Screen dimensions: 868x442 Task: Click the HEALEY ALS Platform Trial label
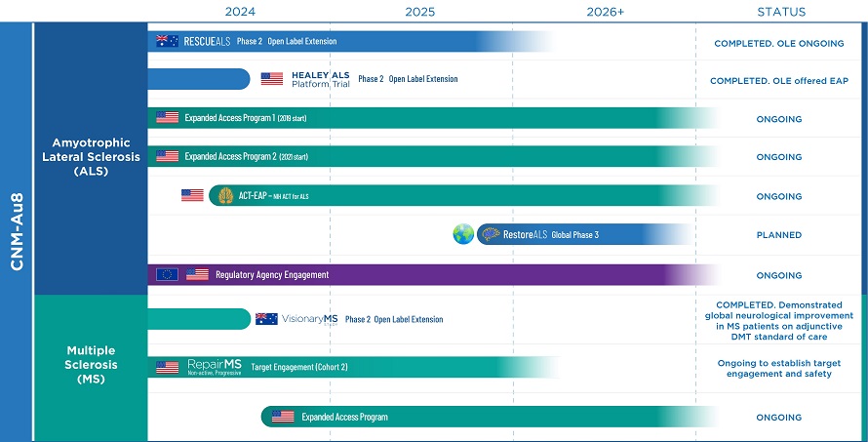point(320,79)
